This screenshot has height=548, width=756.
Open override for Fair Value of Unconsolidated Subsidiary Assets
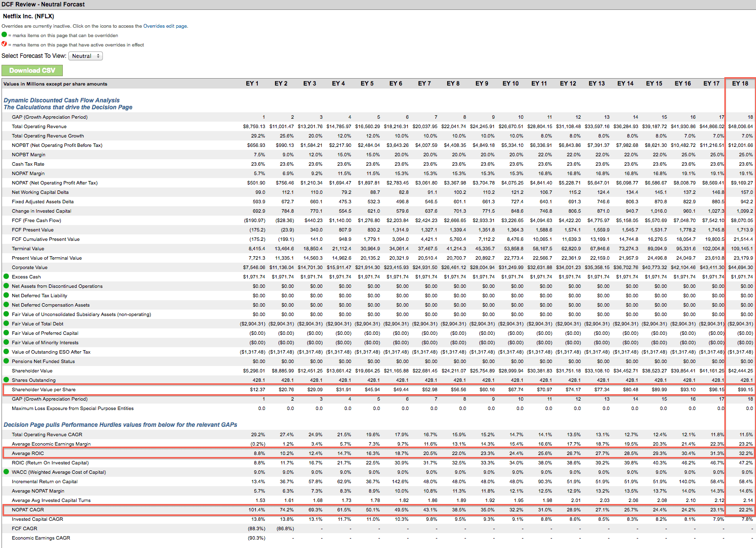click(6, 314)
